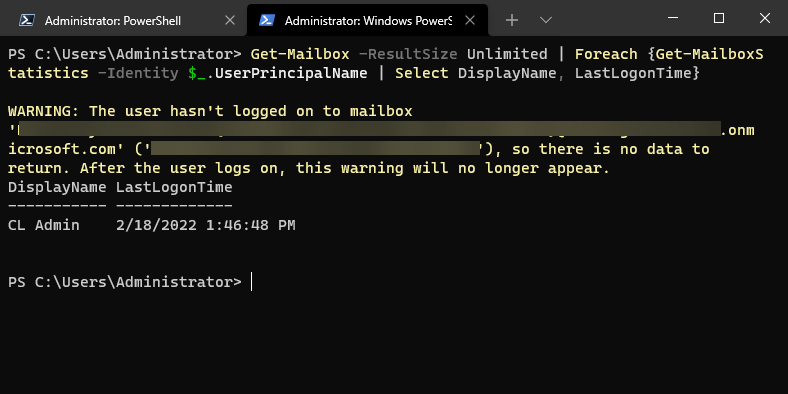Viewport: 788px width, 394px height.
Task: Expand the new tab profile dropdown
Action: [x=545, y=20]
